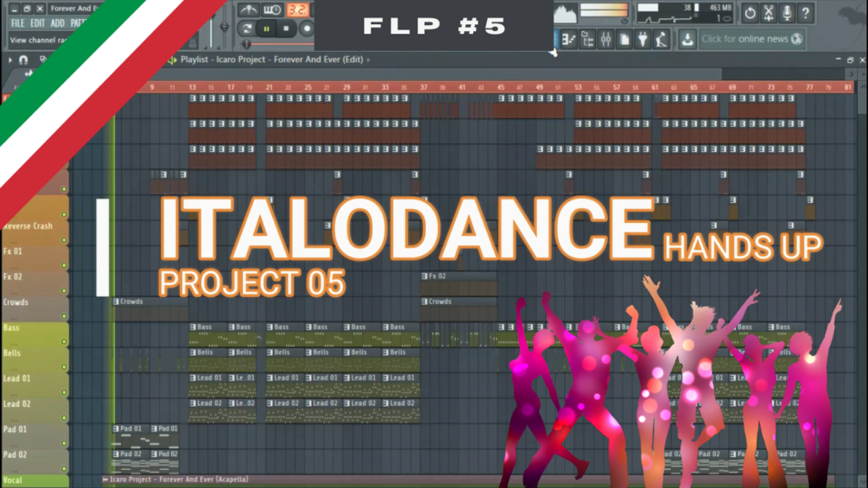Screen dimensions: 868x488
Task: Arm recording with the record button
Action: pyautogui.click(x=306, y=29)
